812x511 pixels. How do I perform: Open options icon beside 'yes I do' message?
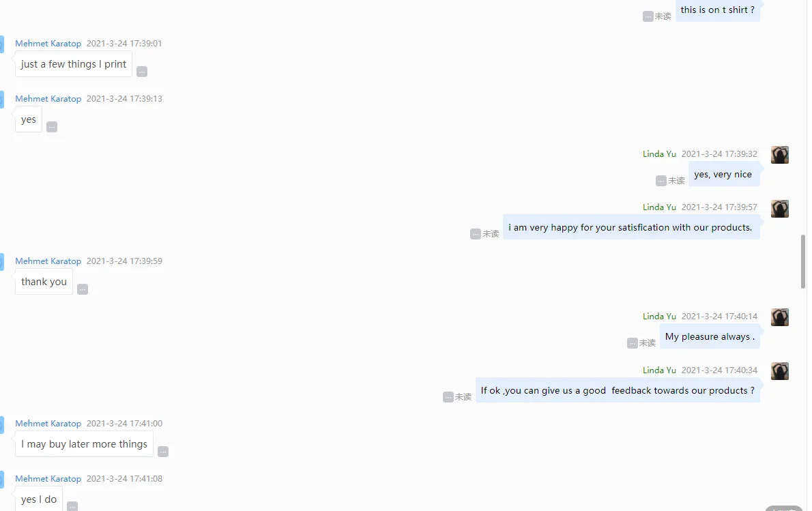coord(72,506)
